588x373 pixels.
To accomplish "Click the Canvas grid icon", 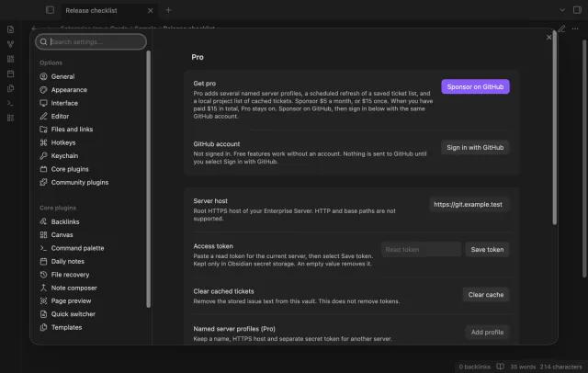I will (x=43, y=234).
